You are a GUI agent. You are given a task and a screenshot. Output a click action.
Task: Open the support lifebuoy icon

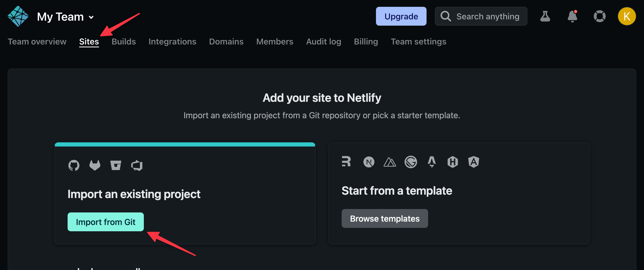pos(599,16)
